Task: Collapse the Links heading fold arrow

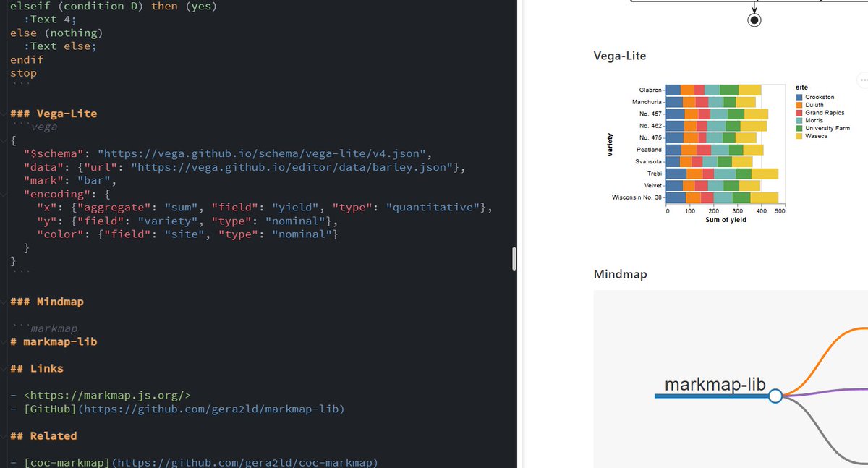Action: (4, 368)
